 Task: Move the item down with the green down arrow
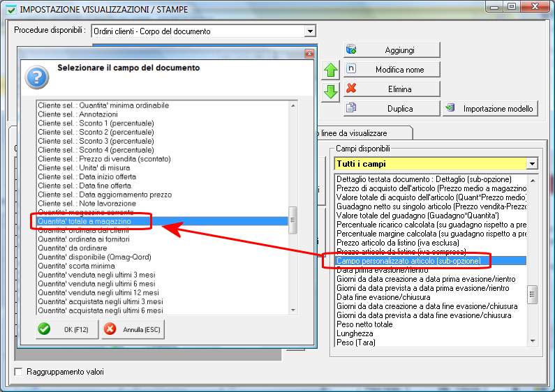point(331,91)
